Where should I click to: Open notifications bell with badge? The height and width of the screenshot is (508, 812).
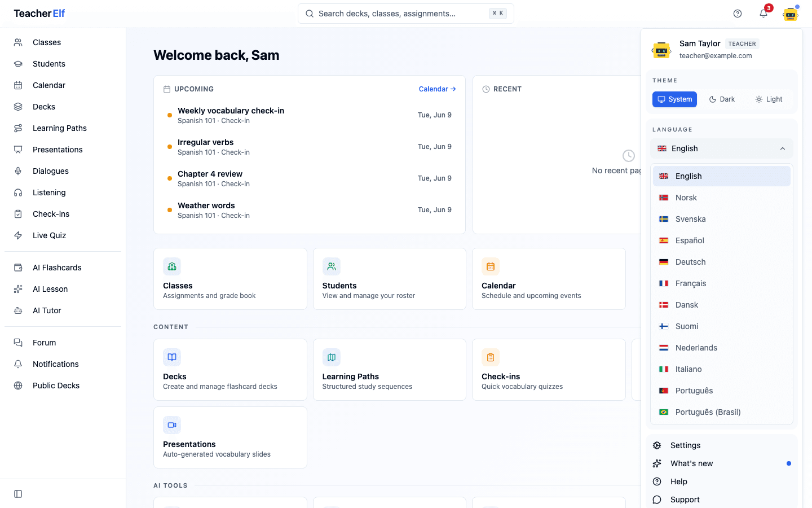tap(764, 14)
